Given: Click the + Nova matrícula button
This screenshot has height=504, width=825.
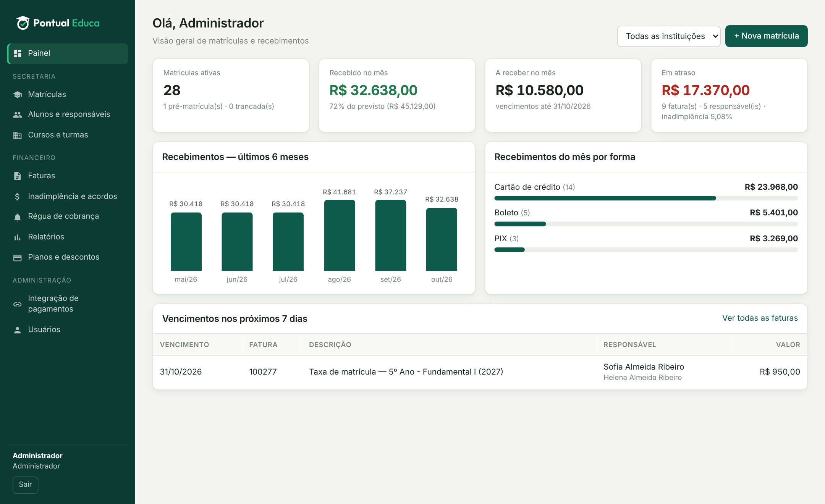Looking at the screenshot, I should coord(766,36).
